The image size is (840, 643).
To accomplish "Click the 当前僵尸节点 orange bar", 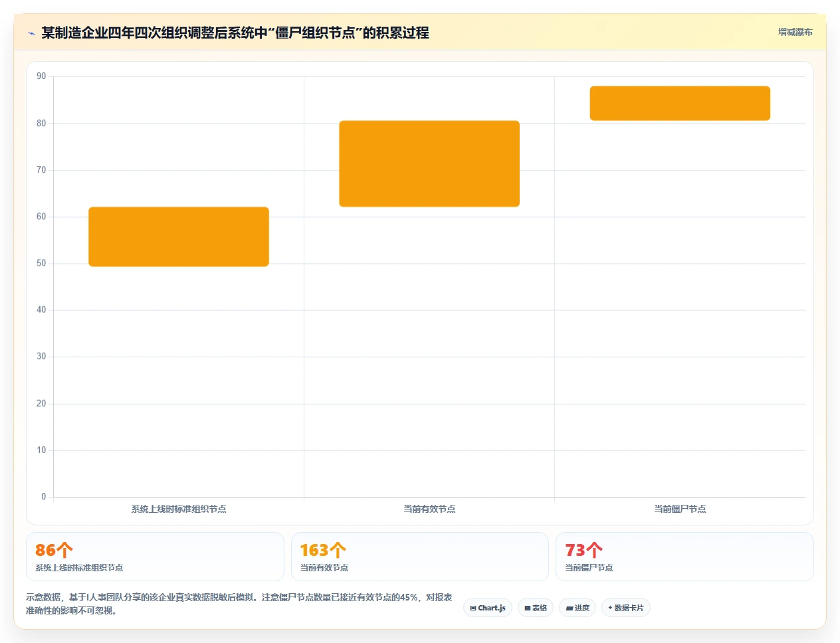I will [x=680, y=103].
